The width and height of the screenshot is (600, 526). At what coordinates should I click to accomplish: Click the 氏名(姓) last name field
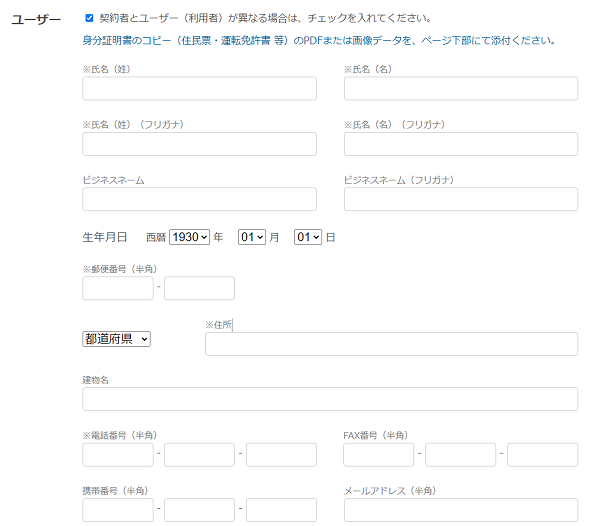199,89
